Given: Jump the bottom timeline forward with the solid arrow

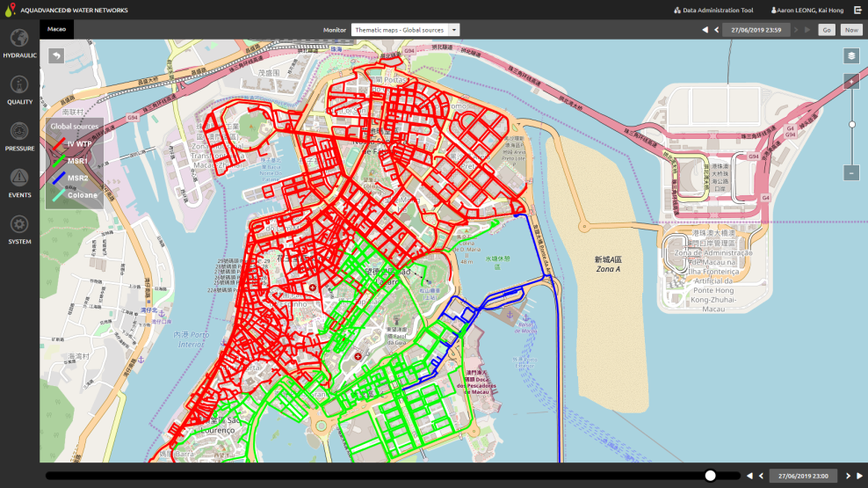Looking at the screenshot, I should pyautogui.click(x=860, y=476).
